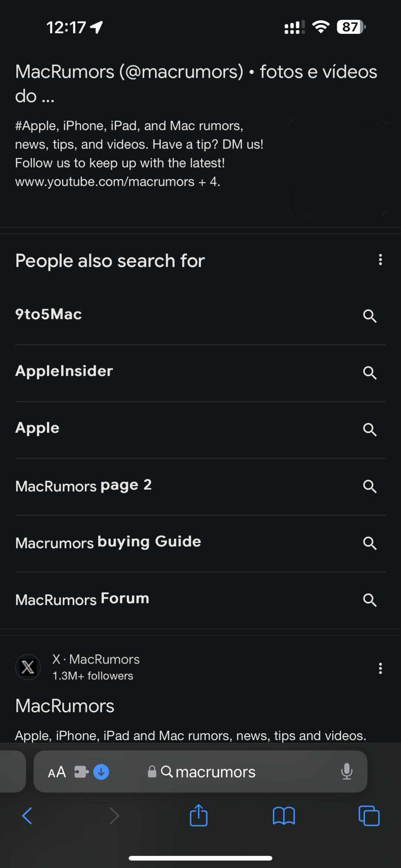
Task: Tap the microphone dictation icon
Action: [x=347, y=772]
